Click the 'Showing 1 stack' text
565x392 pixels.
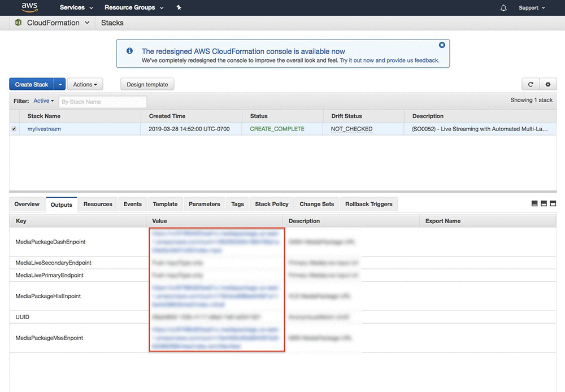[531, 100]
